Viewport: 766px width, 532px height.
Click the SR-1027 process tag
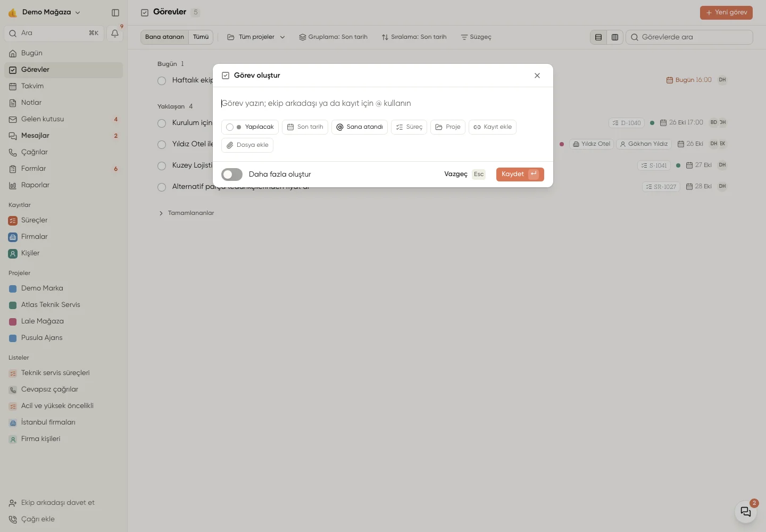661,187
